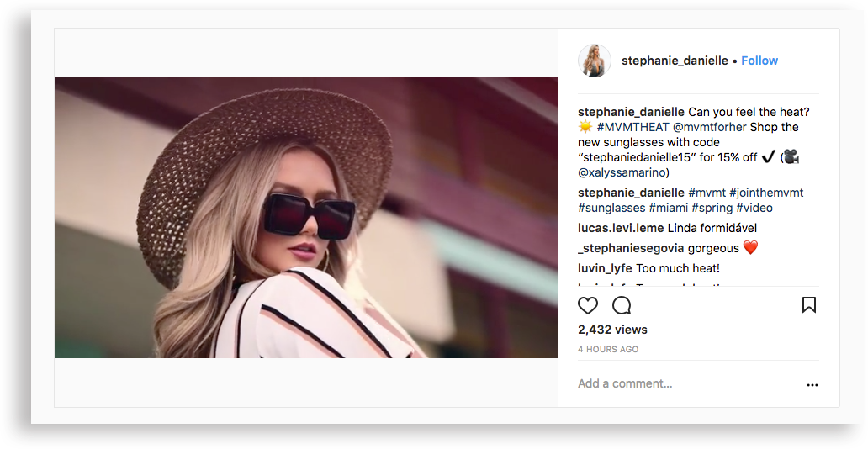The image size is (868, 449).
Task: Save post with bookmark icon
Action: pyautogui.click(x=809, y=305)
